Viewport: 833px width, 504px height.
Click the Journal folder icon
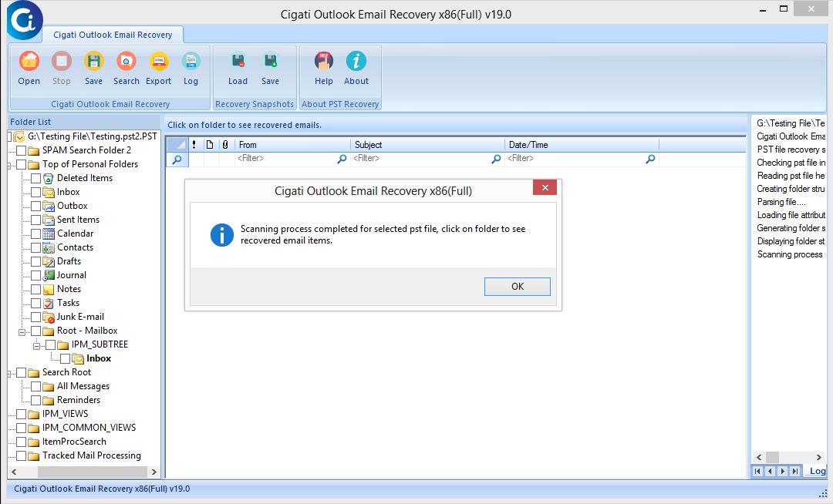pos(49,275)
